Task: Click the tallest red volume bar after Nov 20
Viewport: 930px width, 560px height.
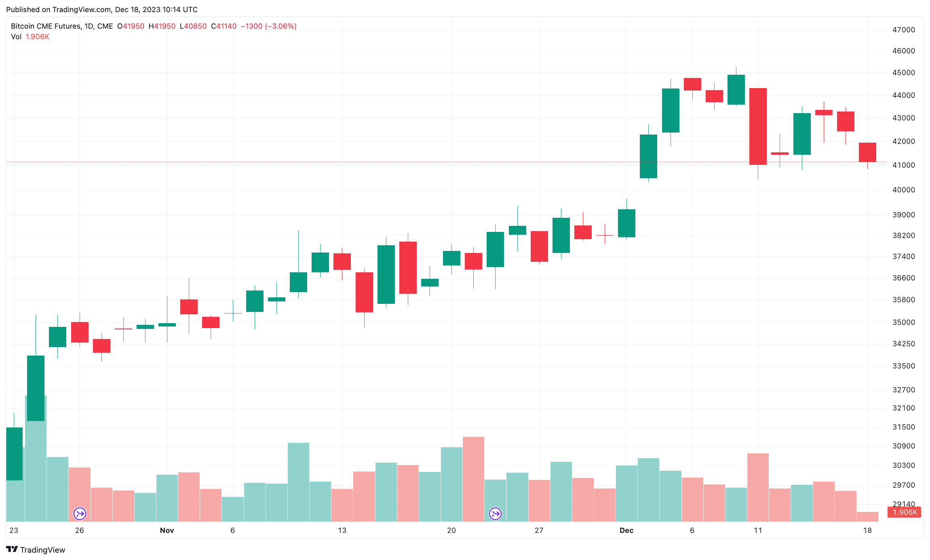Action: coord(473,479)
